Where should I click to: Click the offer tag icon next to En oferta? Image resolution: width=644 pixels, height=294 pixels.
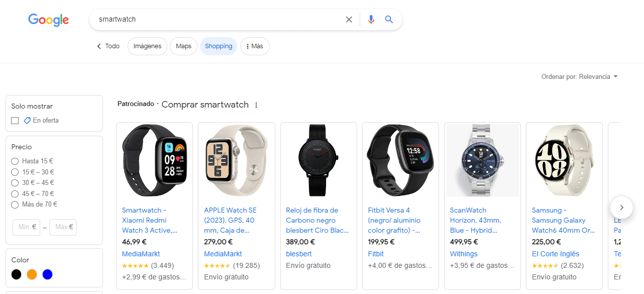click(27, 120)
